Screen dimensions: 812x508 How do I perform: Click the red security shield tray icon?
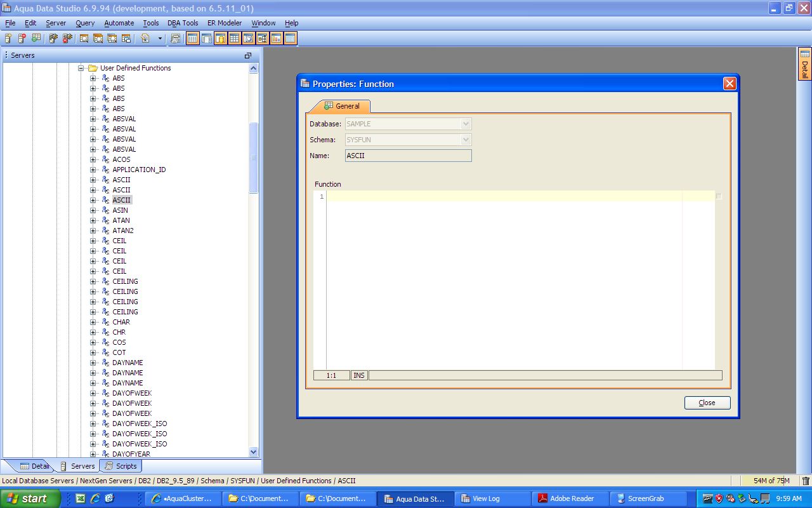click(719, 498)
